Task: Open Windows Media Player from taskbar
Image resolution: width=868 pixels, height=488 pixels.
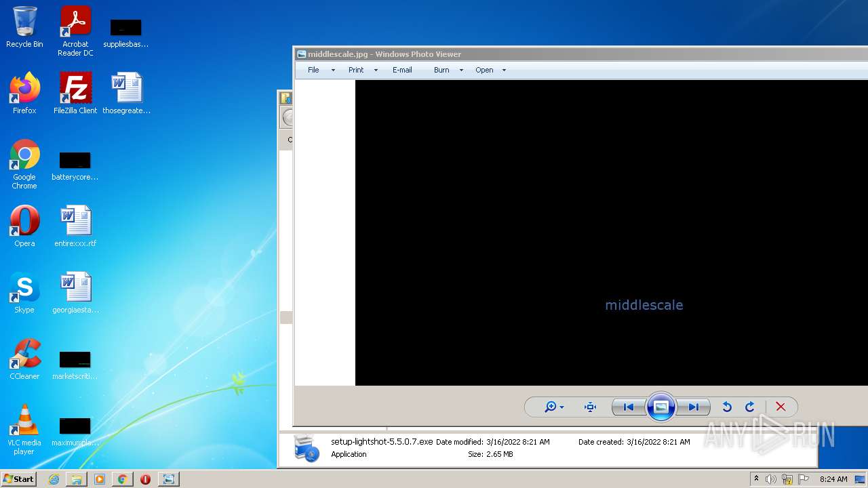Action: pyautogui.click(x=100, y=479)
